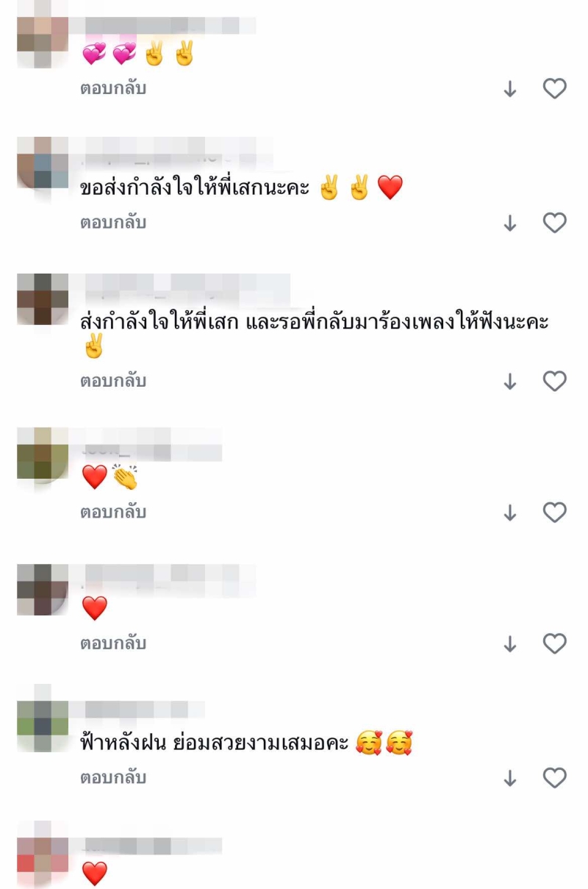Image resolution: width=588 pixels, height=889 pixels.
Task: Like the comment with two pink hearts emojis
Action: 554,89
